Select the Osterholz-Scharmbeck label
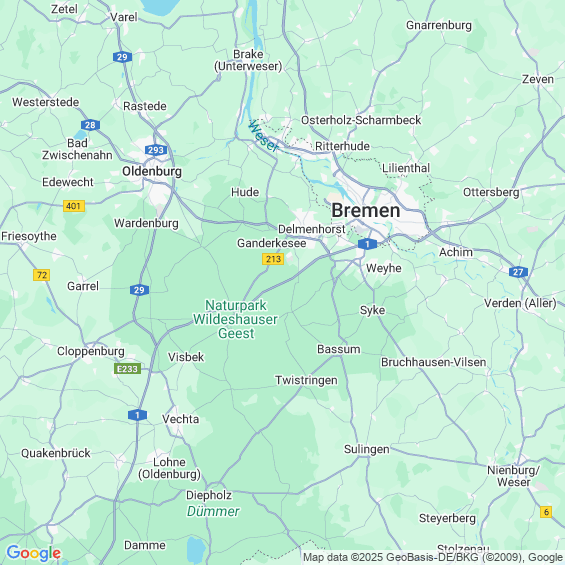 (x=361, y=120)
